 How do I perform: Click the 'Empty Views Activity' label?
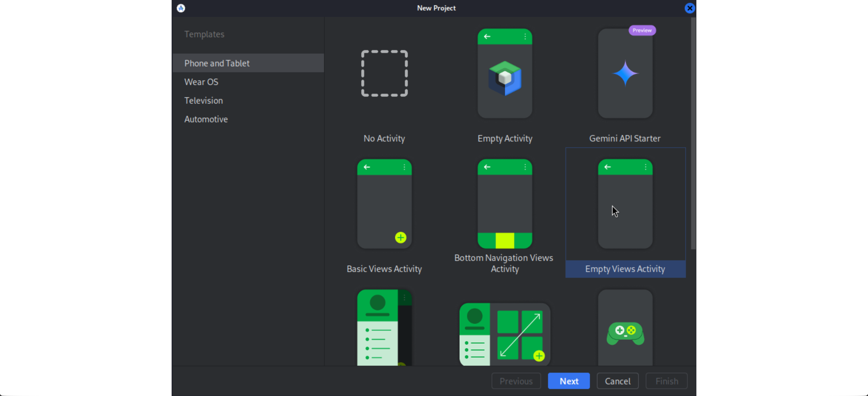tap(625, 268)
